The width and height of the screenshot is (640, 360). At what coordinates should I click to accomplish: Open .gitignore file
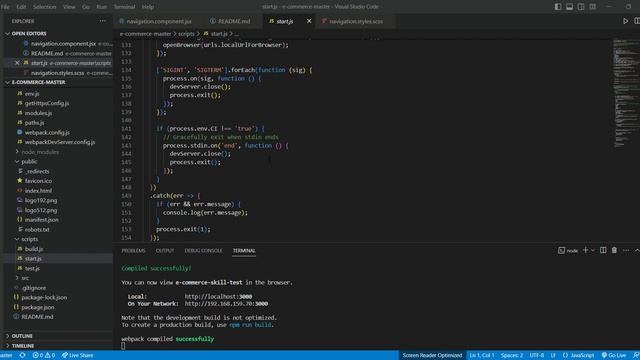34,288
